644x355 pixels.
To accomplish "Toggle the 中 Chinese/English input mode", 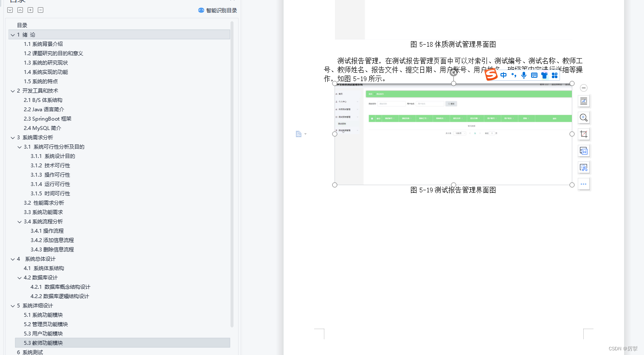I will pyautogui.click(x=503, y=75).
